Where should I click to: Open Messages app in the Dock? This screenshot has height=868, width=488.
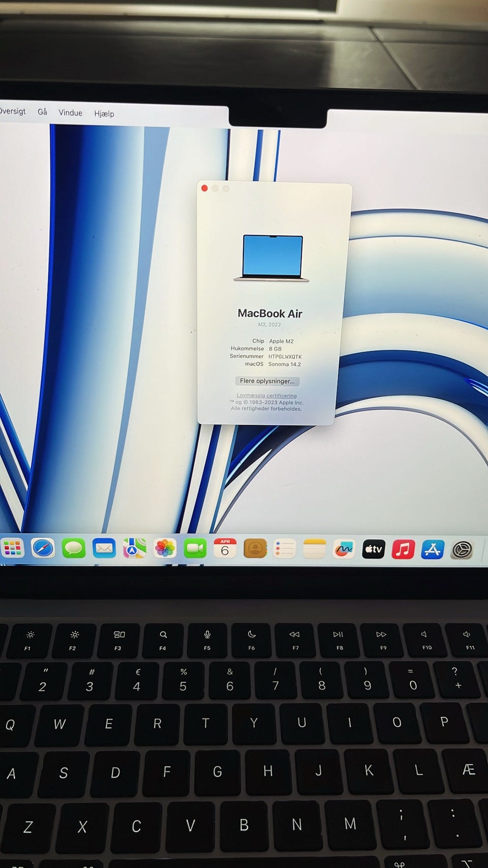[x=74, y=548]
